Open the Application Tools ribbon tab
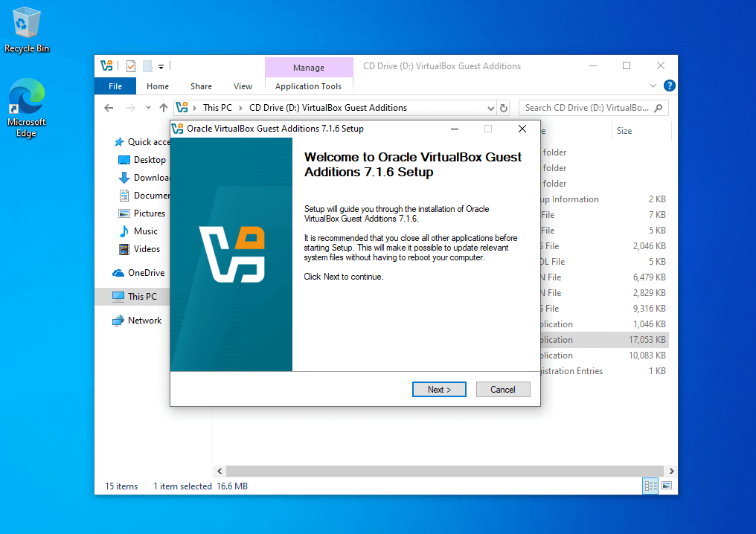This screenshot has width=756, height=534. pyautogui.click(x=309, y=86)
